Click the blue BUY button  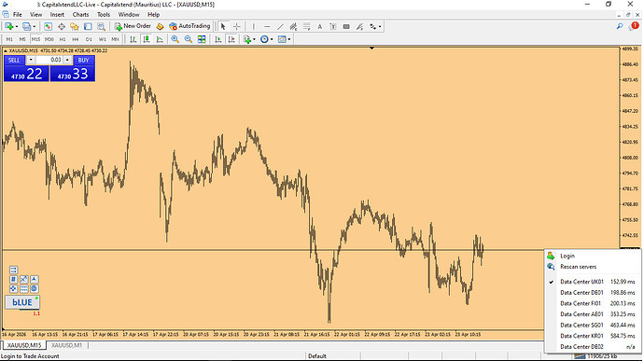(x=83, y=60)
